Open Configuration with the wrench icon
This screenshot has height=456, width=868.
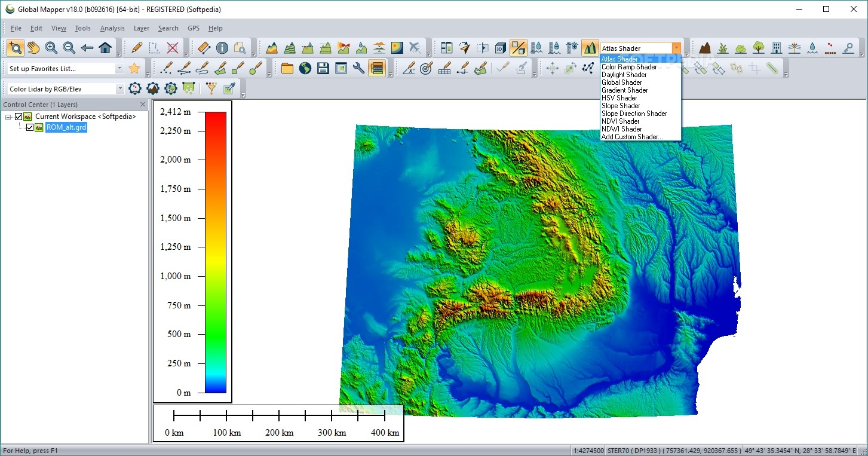(358, 68)
